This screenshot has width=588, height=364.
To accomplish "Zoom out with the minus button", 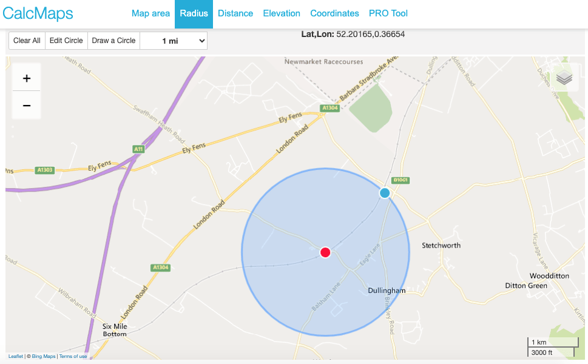I will [27, 106].
